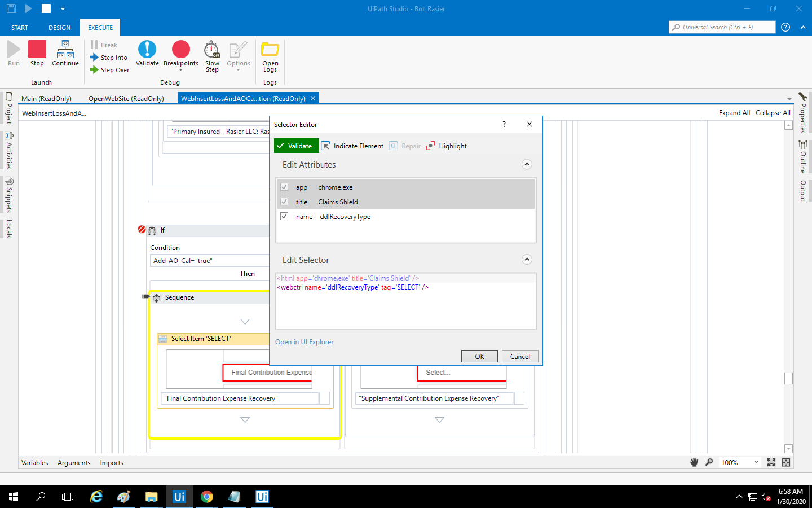Click the fit to screen icon
812x508 pixels.
(771, 462)
